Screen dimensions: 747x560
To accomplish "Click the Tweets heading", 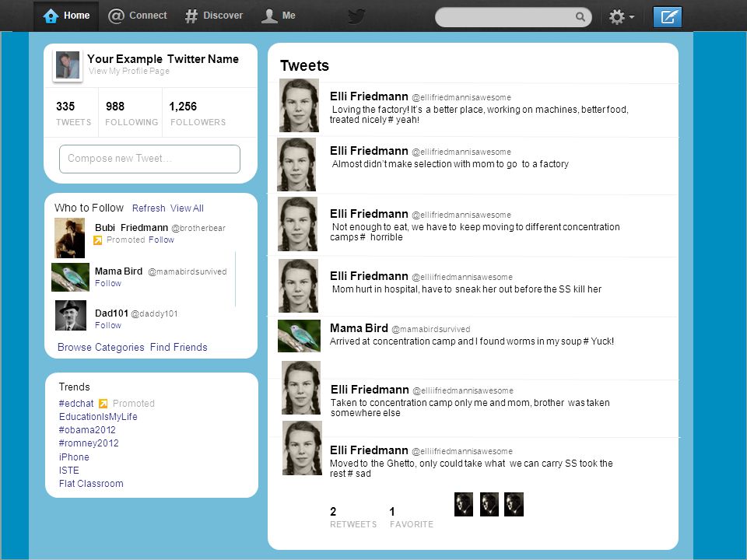I will (x=304, y=65).
